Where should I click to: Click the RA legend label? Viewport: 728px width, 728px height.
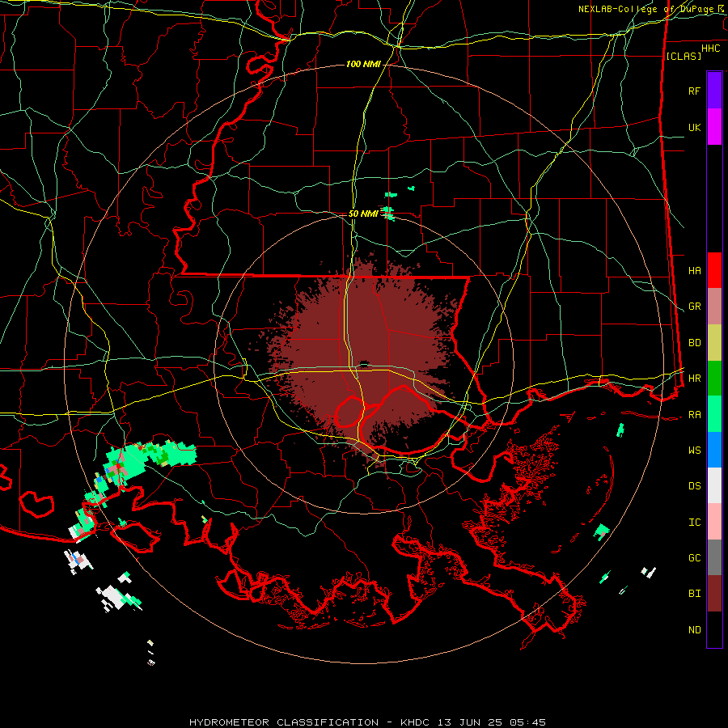coord(694,415)
